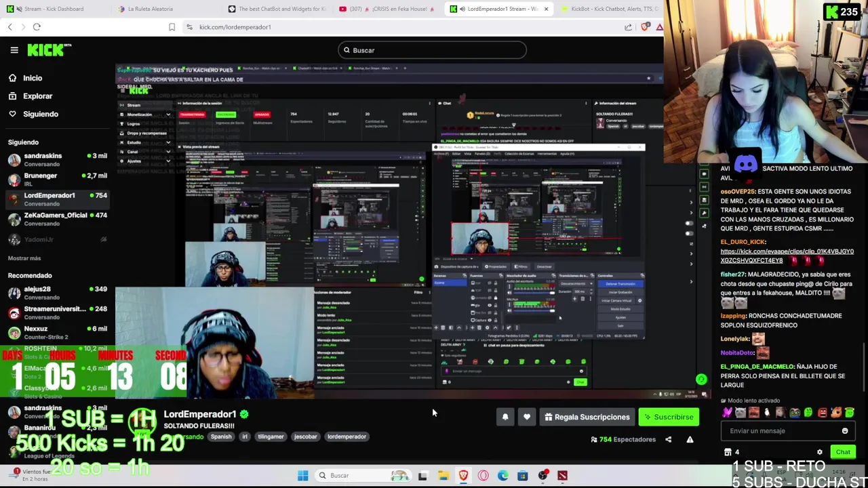This screenshot has width=868, height=488.
Task: Click the Spanish language tag
Action: (x=221, y=436)
